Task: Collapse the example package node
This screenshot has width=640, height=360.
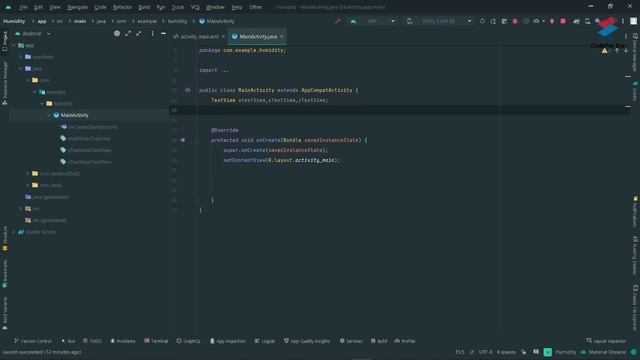Action: (x=35, y=92)
